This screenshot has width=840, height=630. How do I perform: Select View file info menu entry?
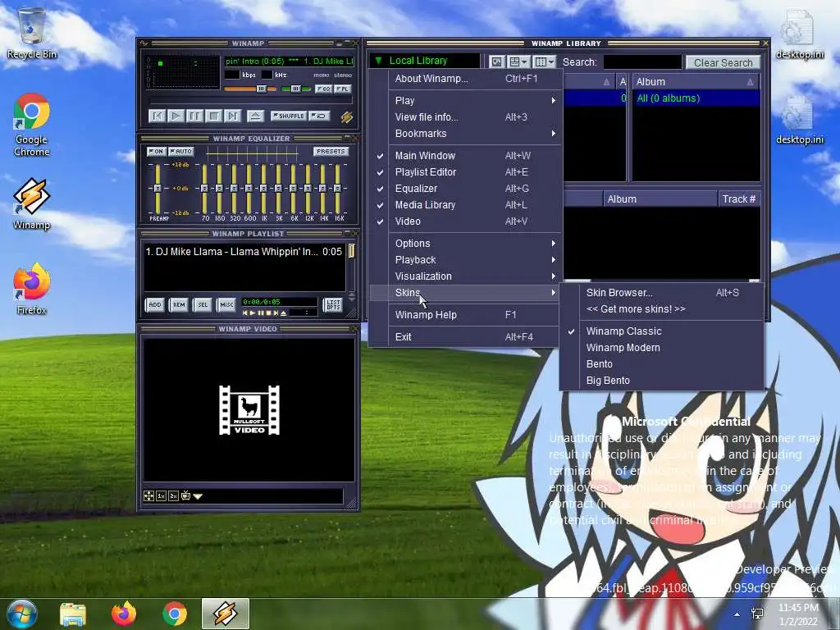pos(465,117)
